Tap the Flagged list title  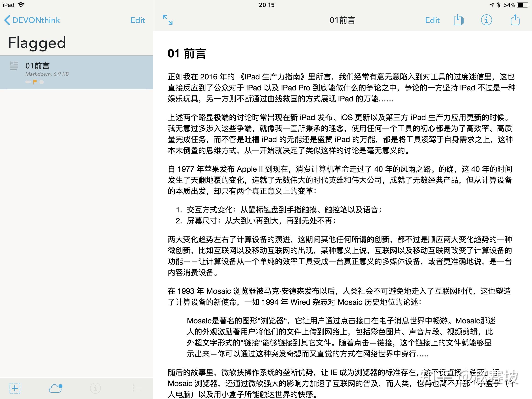(37, 43)
